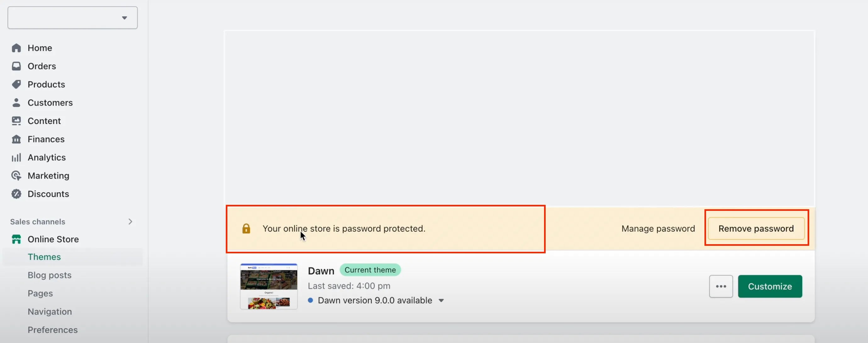The width and height of the screenshot is (868, 343).
Task: Click the Marketing icon in sidebar
Action: (15, 176)
